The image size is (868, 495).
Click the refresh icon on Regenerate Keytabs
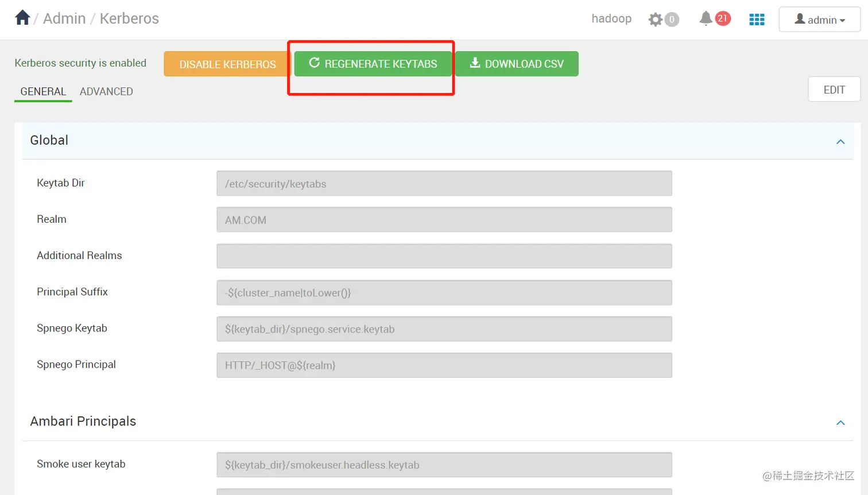coord(314,63)
